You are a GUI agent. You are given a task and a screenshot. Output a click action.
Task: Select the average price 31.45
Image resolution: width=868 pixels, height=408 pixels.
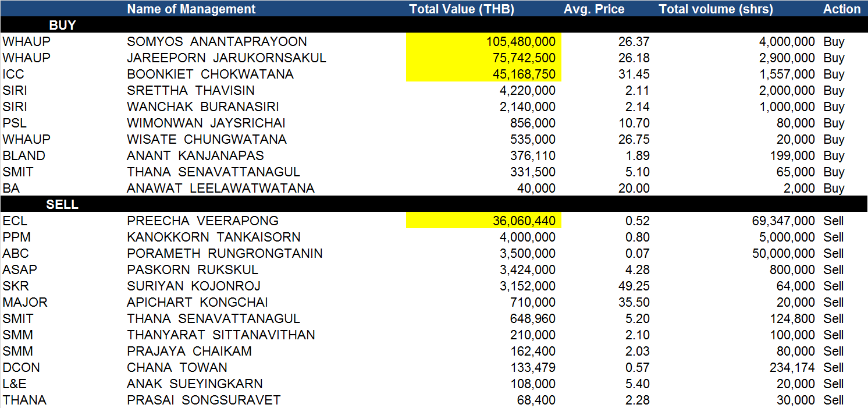[x=634, y=74]
